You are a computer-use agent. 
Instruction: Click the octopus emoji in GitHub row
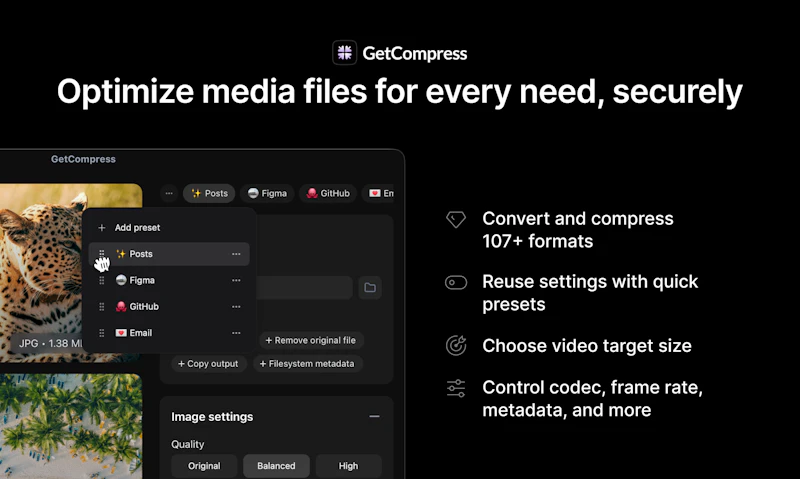pyautogui.click(x=121, y=307)
